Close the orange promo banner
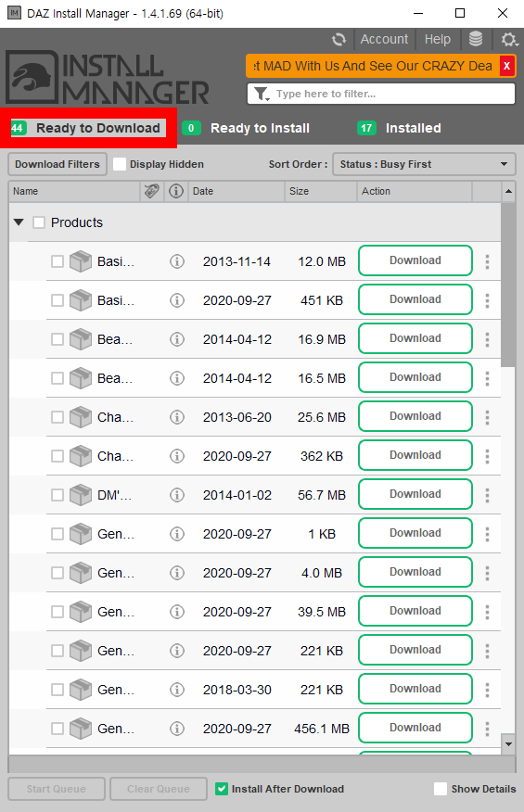Screen dimensions: 524x812 pyautogui.click(x=507, y=66)
